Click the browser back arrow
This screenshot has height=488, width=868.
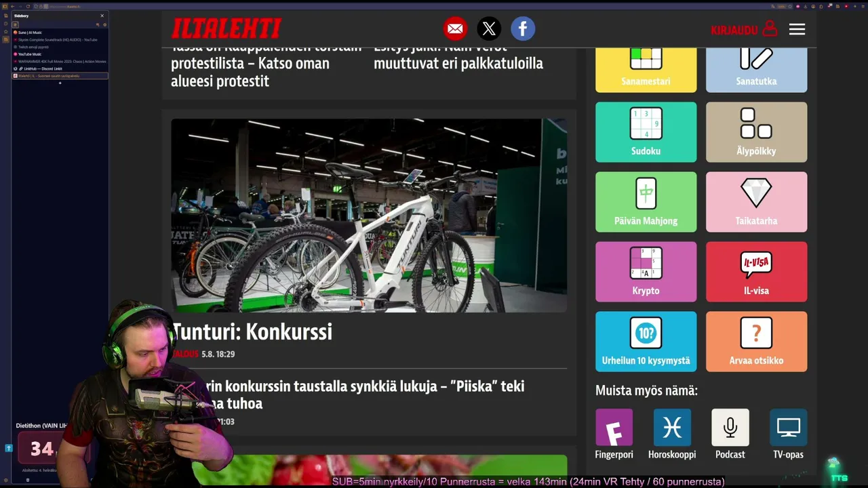click(x=12, y=6)
